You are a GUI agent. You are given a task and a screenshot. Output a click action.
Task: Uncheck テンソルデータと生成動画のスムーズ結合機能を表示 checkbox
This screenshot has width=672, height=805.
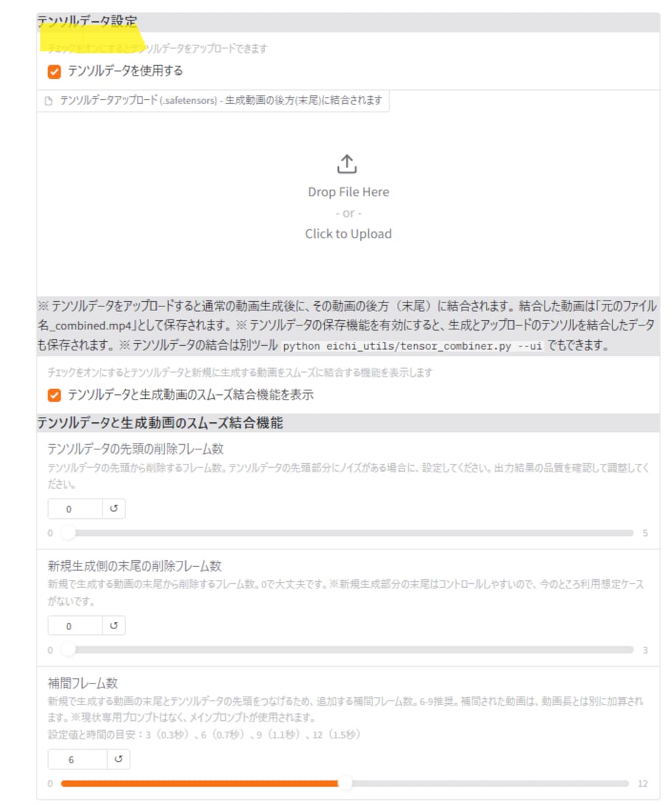pos(54,395)
